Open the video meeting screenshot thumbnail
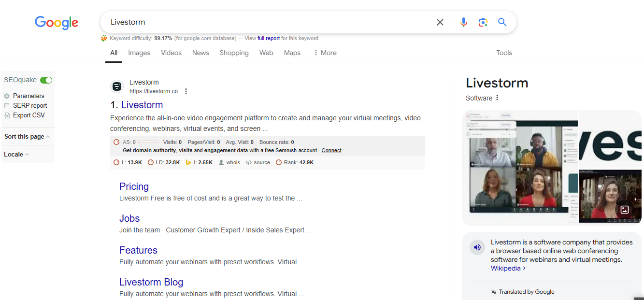Image resolution: width=644 pixels, height=300 pixels. pyautogui.click(x=520, y=168)
